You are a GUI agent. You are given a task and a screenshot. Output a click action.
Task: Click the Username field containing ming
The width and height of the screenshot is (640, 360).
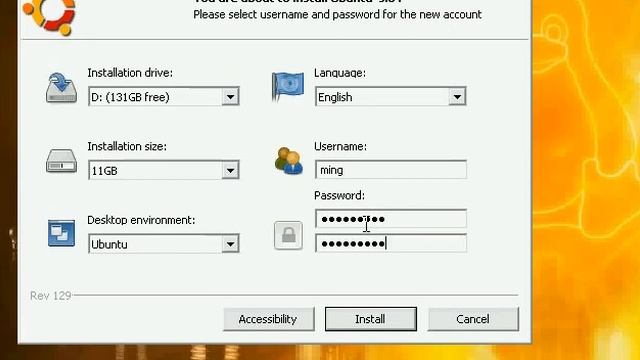coord(391,170)
